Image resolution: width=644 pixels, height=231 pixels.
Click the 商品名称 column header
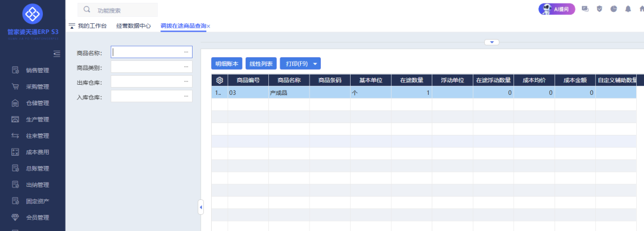click(289, 80)
